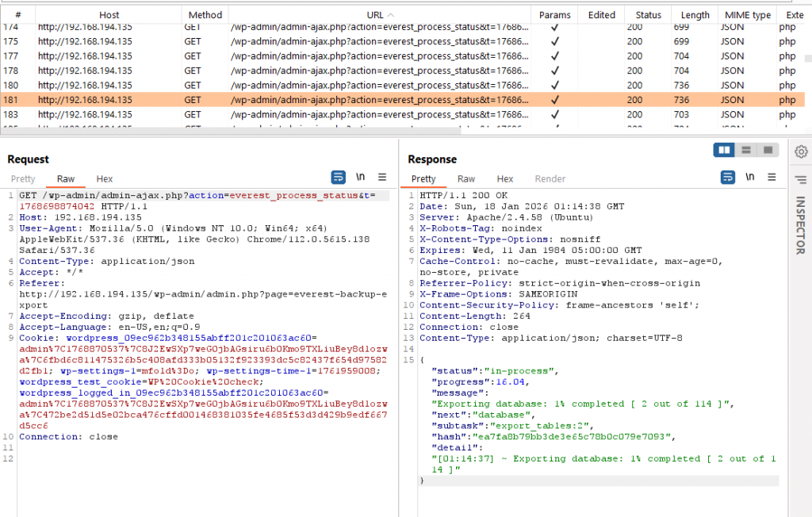Switch to stacked top-bottom layout view

745,150
